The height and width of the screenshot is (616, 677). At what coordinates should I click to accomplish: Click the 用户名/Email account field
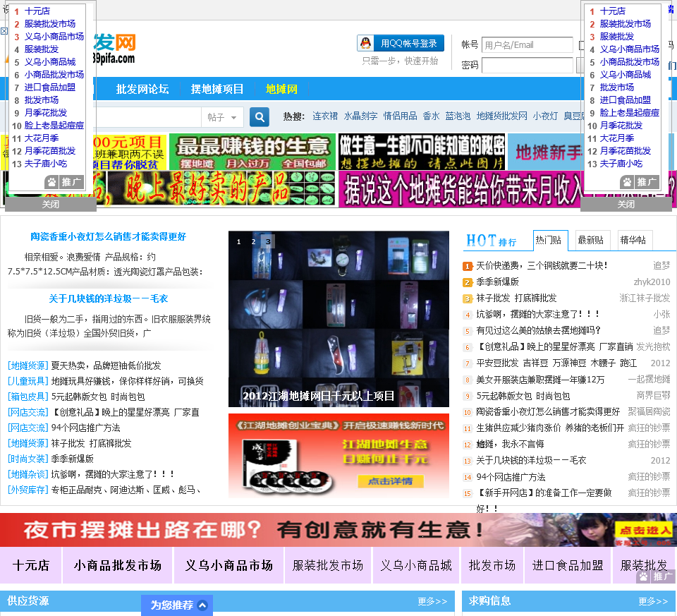coord(527,45)
